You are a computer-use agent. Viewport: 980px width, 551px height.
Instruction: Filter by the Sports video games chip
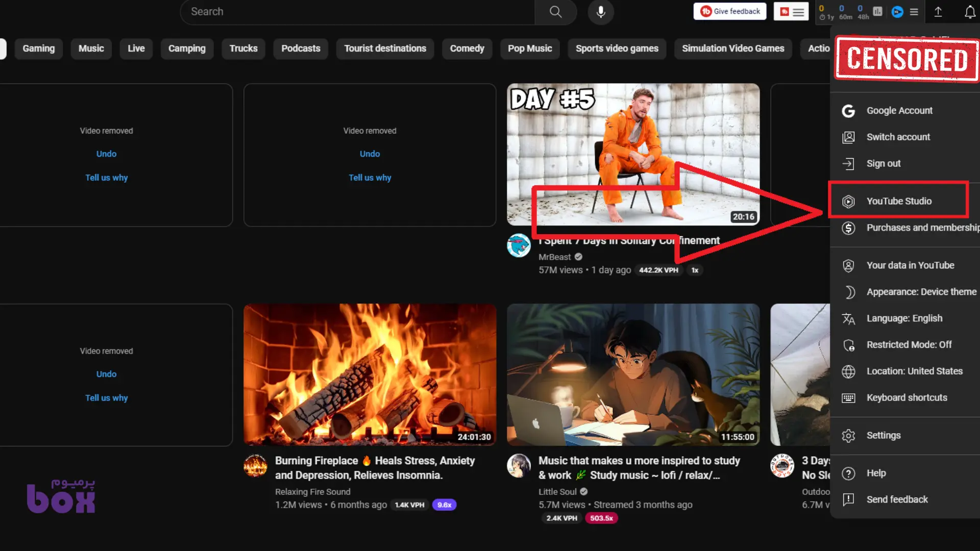617,48
